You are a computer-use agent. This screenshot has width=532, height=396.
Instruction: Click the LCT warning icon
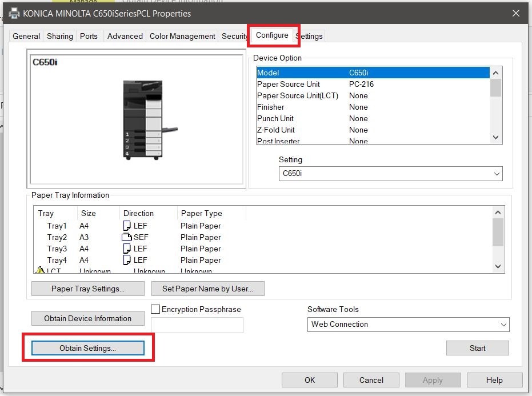click(x=40, y=271)
